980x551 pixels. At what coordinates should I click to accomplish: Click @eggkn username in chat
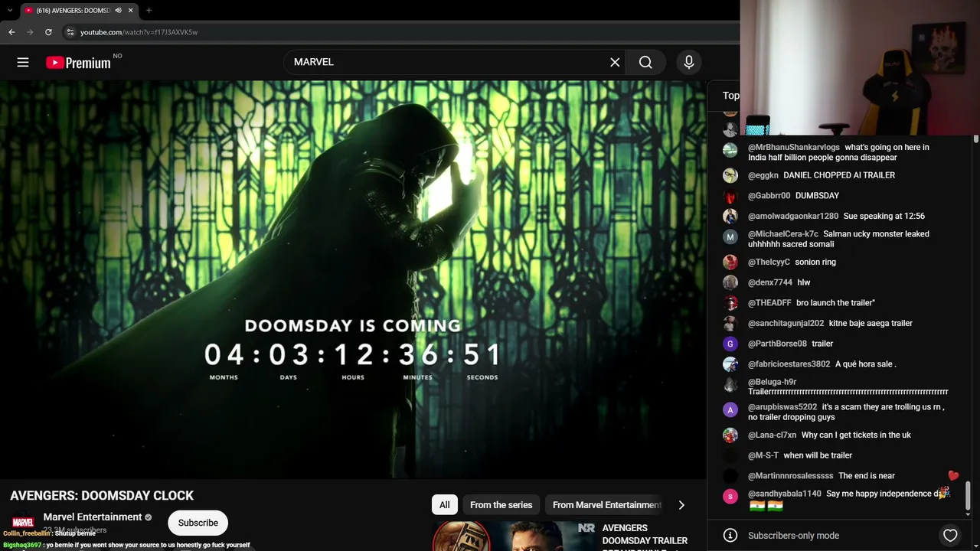pos(763,175)
